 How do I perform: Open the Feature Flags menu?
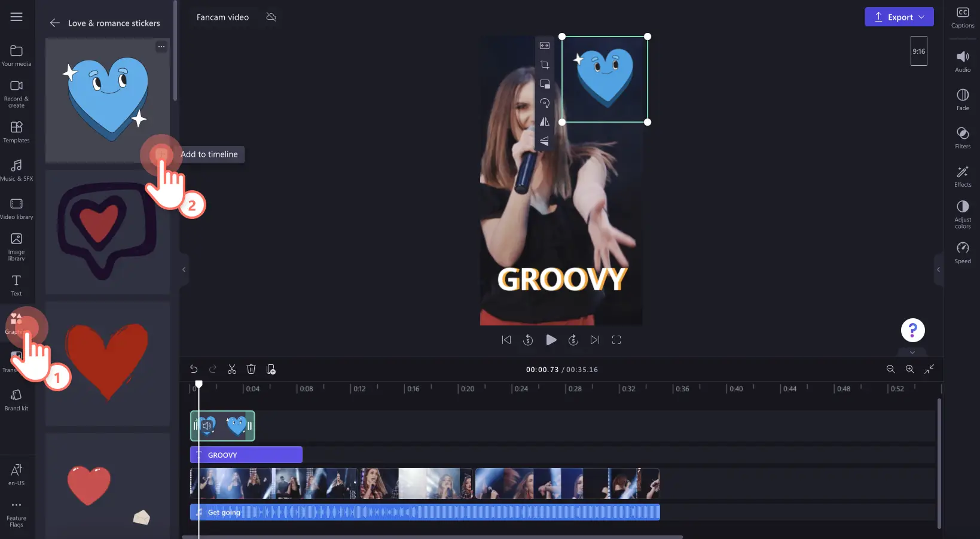click(16, 514)
